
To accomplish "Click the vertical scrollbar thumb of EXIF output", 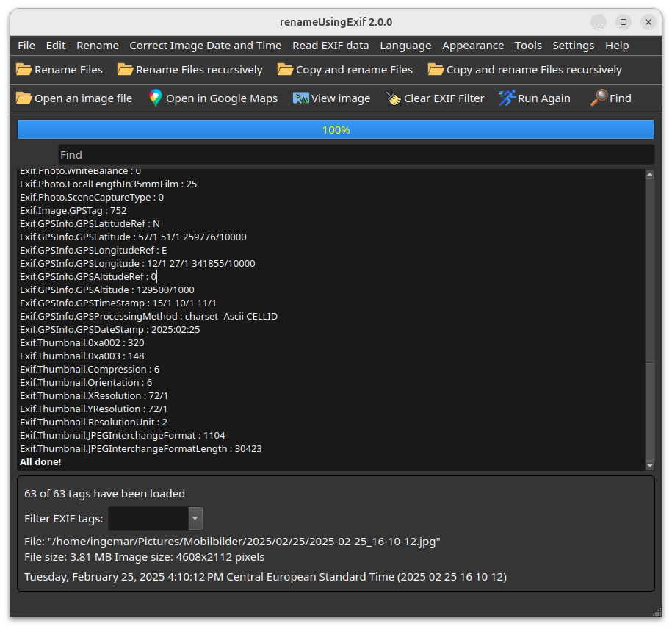I will 650,411.
